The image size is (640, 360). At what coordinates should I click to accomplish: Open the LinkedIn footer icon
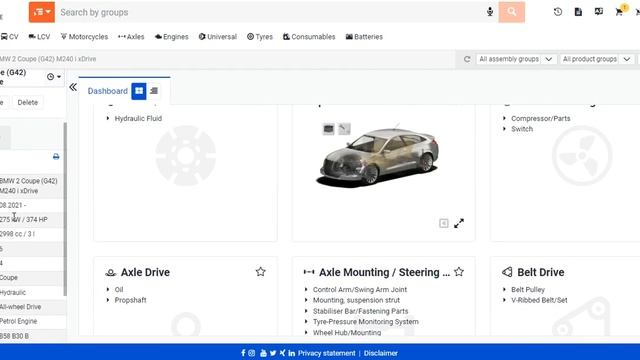pos(291,353)
